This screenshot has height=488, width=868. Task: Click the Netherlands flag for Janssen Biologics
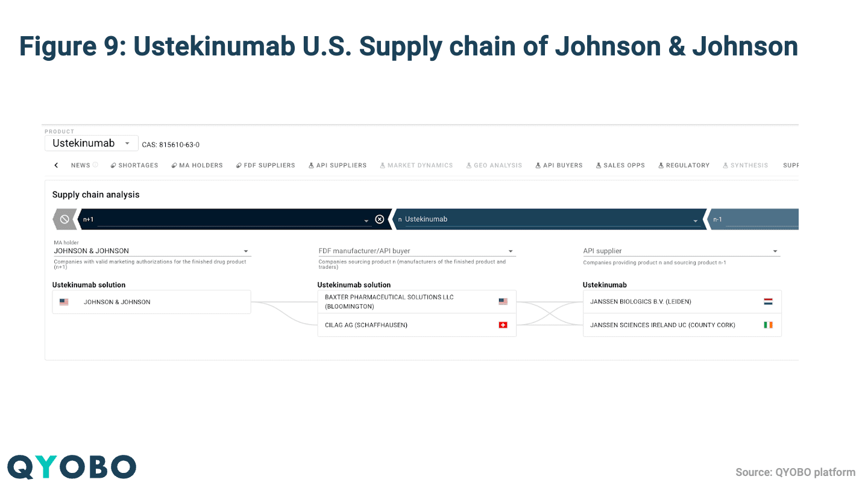point(768,302)
